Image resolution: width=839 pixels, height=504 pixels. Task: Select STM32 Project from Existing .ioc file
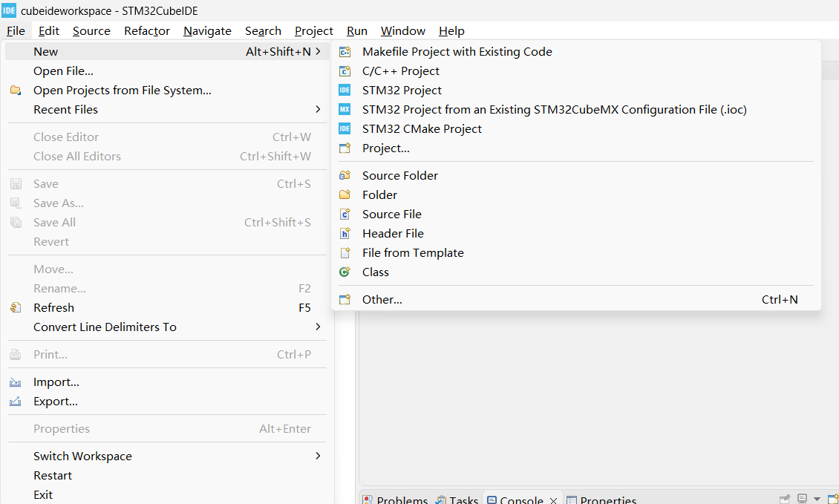pos(575,110)
